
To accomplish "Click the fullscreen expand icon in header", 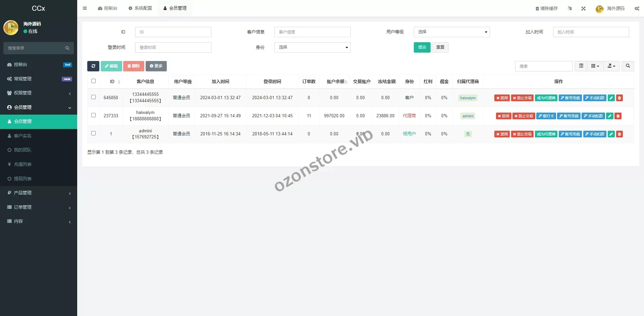I will 583,9.
